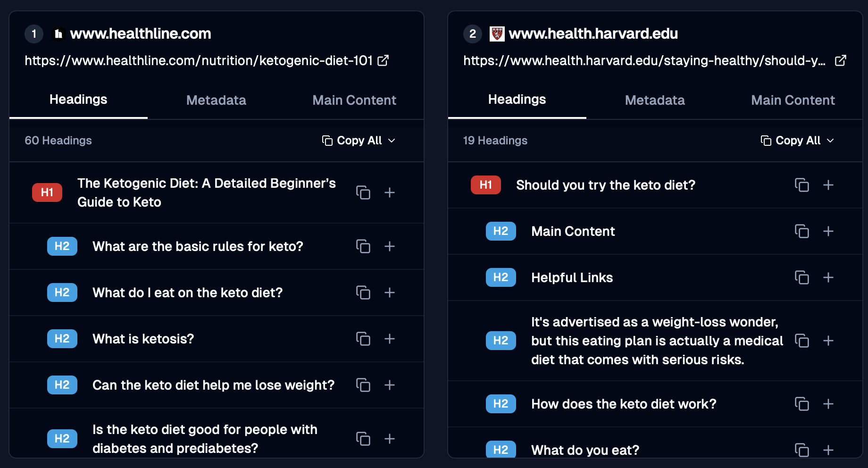The height and width of the screenshot is (468, 868).
Task: Open Healthline URL external link icon
Action: (383, 60)
